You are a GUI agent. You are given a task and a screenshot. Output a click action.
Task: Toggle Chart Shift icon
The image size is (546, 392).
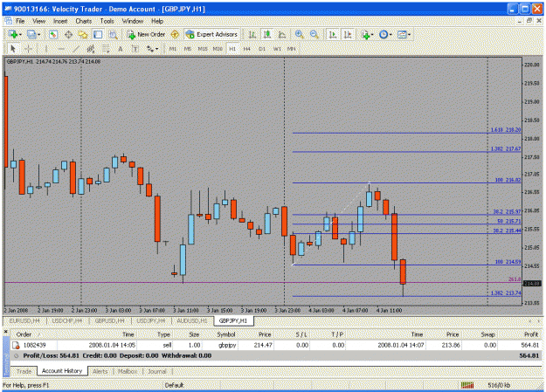(348, 34)
